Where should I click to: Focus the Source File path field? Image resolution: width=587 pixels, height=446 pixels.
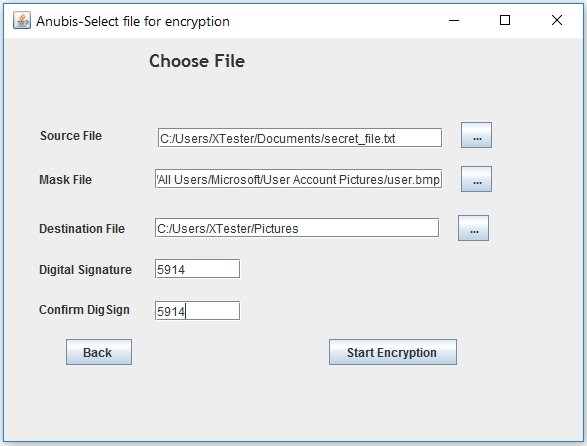[300, 138]
